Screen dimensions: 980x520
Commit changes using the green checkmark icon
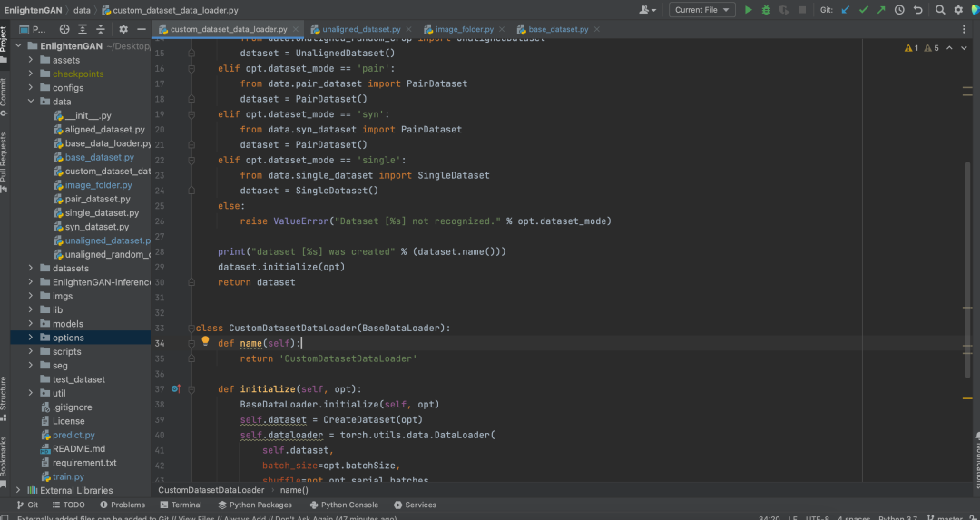click(x=864, y=10)
